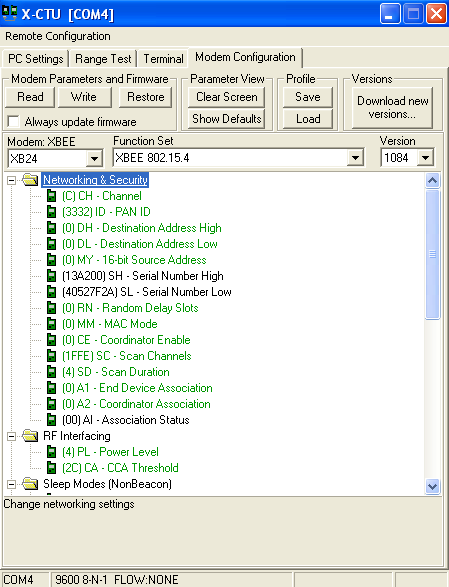Screen dimensions: 449x587
Task: Click the Restore button
Action: pyautogui.click(x=146, y=97)
